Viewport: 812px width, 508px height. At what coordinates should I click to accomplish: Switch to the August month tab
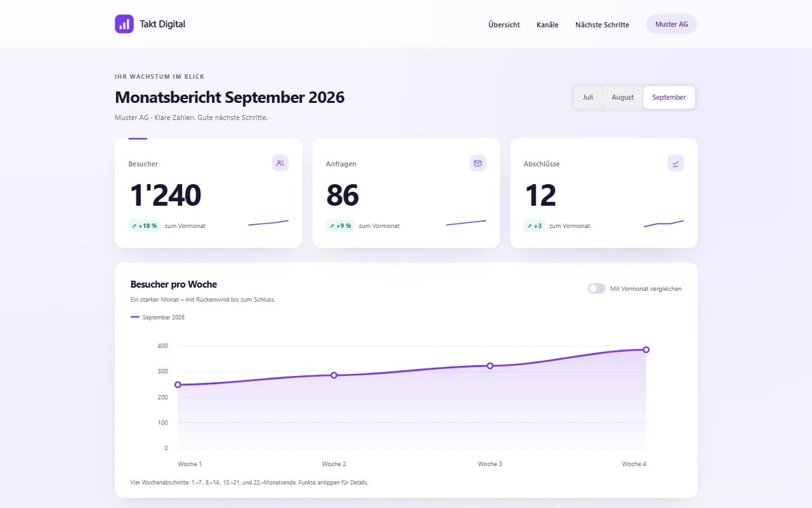pyautogui.click(x=623, y=97)
